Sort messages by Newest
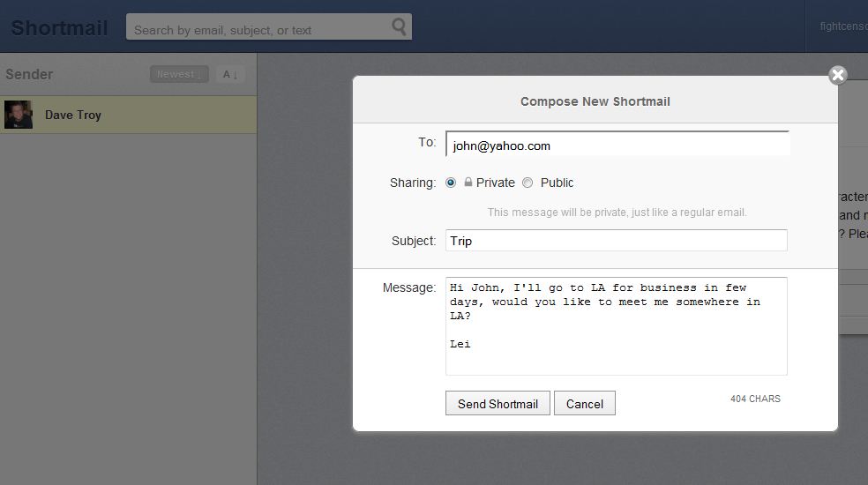Image resolution: width=868 pixels, height=485 pixels. pos(179,74)
